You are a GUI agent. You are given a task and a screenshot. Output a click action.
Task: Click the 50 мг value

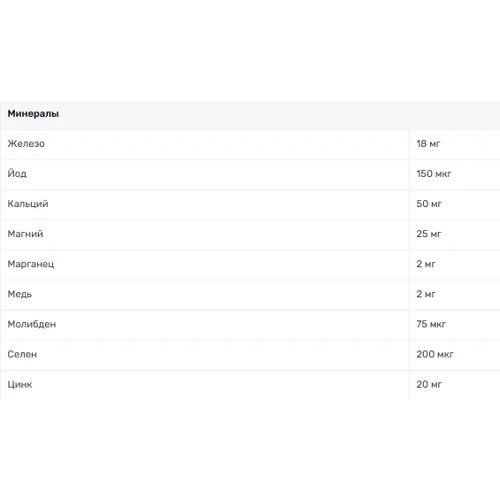pyautogui.click(x=429, y=204)
